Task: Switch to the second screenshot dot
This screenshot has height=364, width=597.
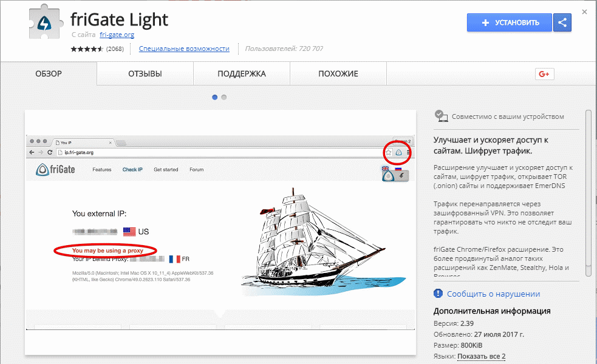Action: pos(224,97)
